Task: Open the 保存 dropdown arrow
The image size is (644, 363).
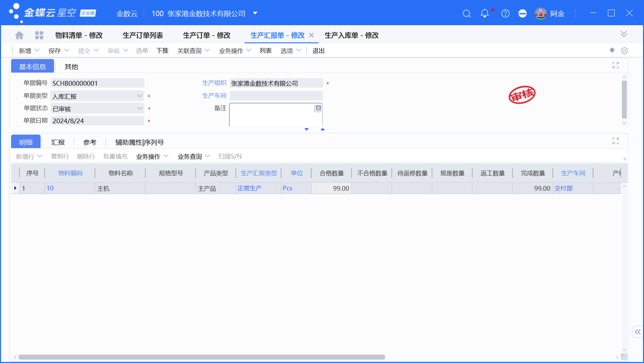Action: click(x=66, y=50)
